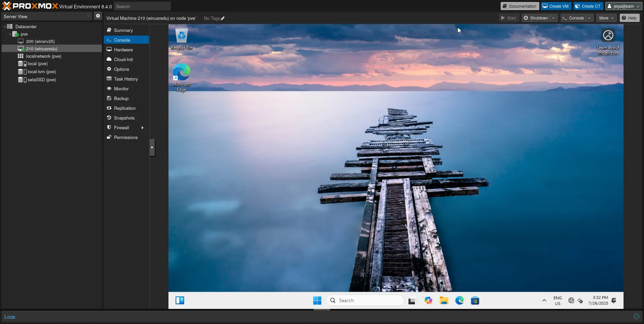The height and width of the screenshot is (324, 644).
Task: Expand the noVNC control panel handle
Action: coord(152,147)
